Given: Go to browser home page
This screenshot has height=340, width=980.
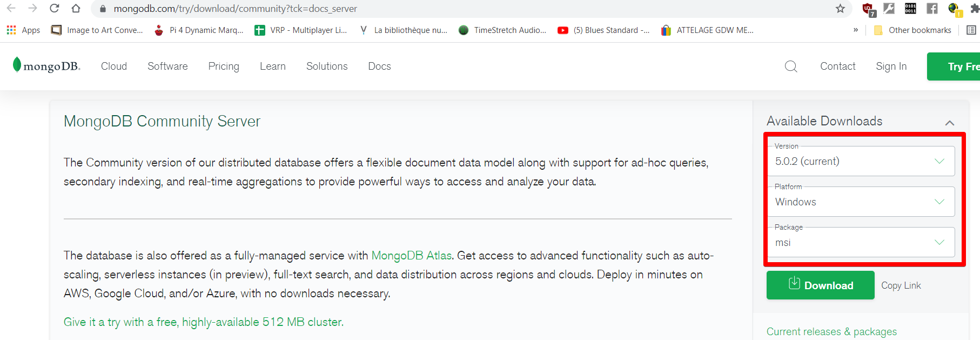Looking at the screenshot, I should 76,9.
